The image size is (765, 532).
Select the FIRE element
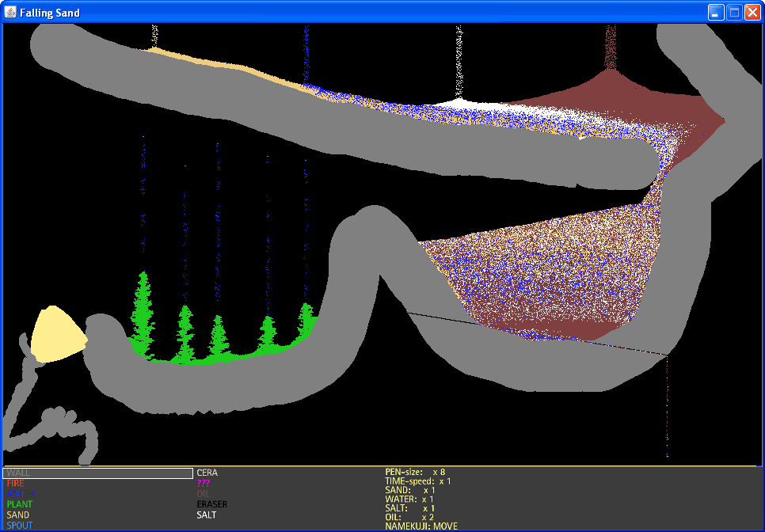coord(15,484)
